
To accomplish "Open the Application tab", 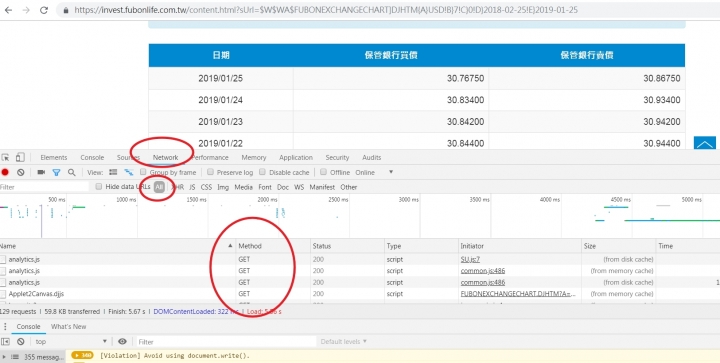I will pos(296,157).
